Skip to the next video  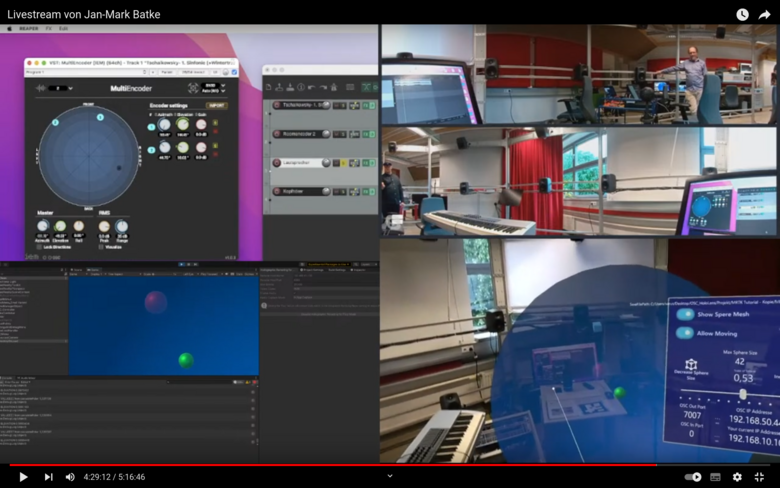pos(48,477)
